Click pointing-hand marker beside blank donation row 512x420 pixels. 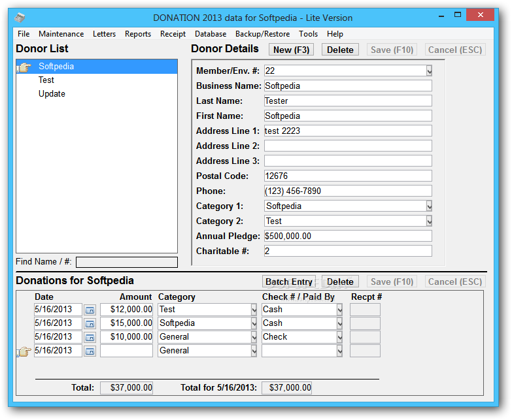coord(24,351)
